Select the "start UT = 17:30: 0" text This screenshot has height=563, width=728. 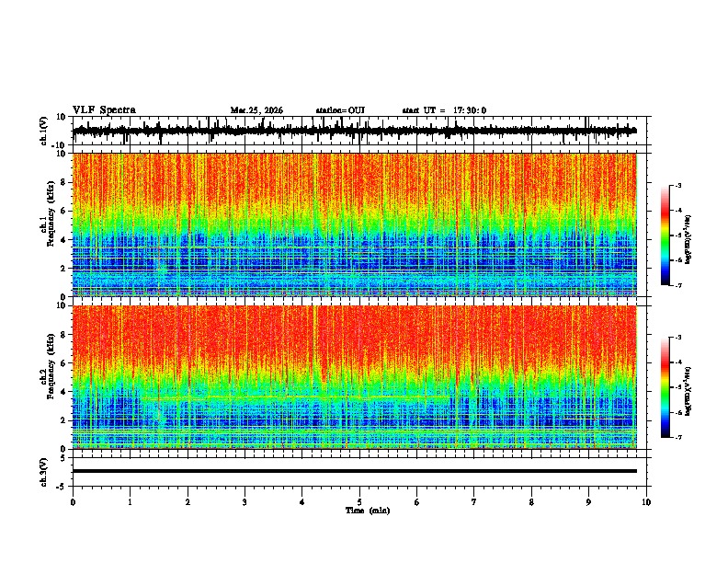[x=444, y=110]
